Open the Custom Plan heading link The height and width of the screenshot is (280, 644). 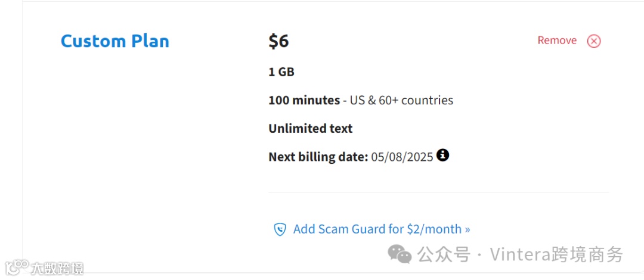tap(115, 41)
